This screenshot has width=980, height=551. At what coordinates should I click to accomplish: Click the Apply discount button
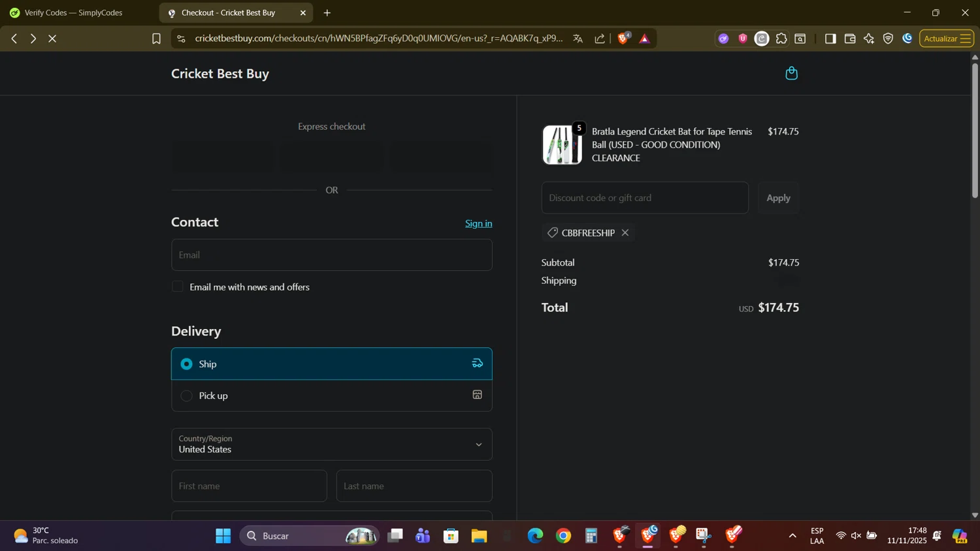(x=778, y=198)
